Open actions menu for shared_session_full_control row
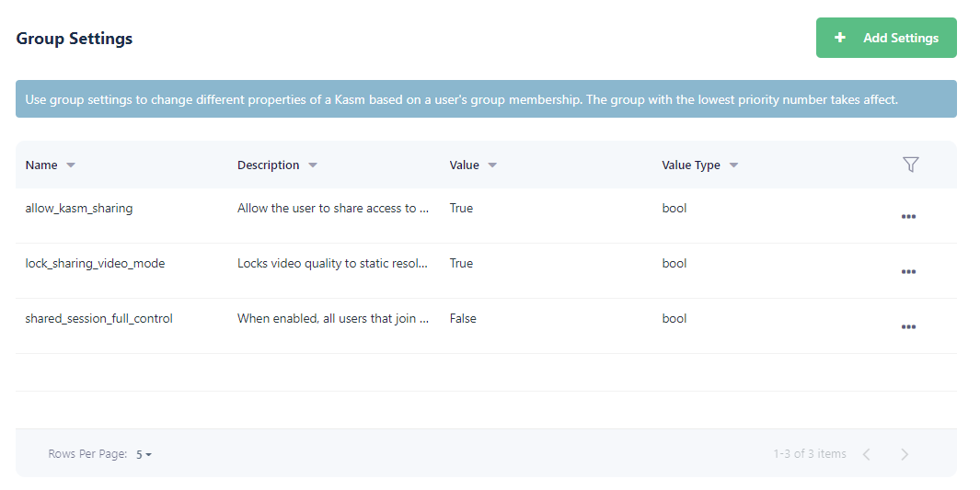 pos(908,327)
